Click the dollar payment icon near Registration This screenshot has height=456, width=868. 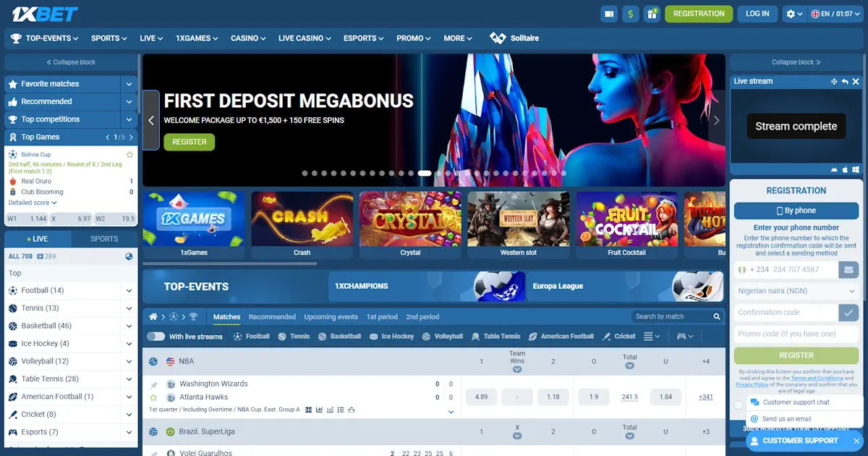click(x=631, y=13)
